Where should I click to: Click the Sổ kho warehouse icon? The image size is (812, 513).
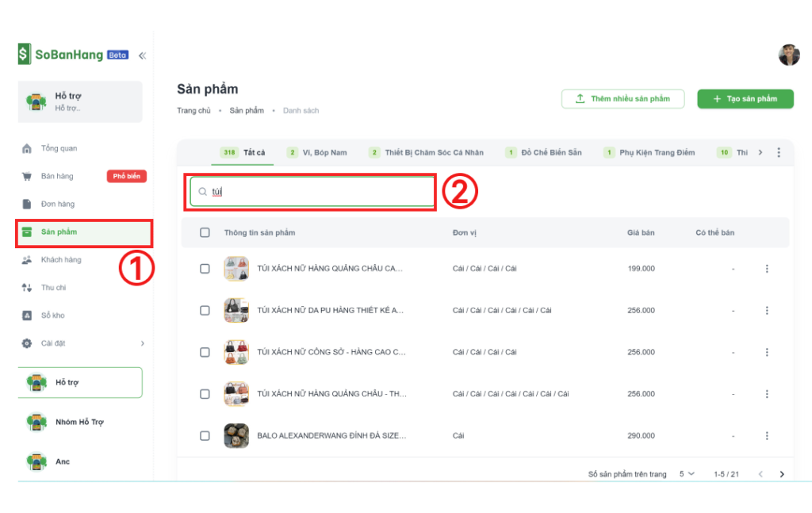point(27,316)
